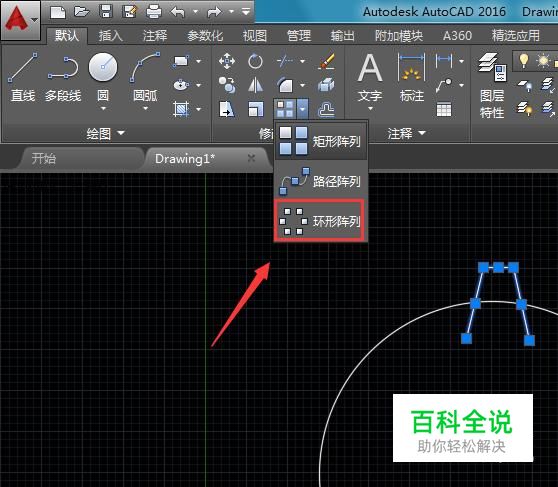Click the Offset tool icon
This screenshot has width=558, height=487.
pos(326,109)
